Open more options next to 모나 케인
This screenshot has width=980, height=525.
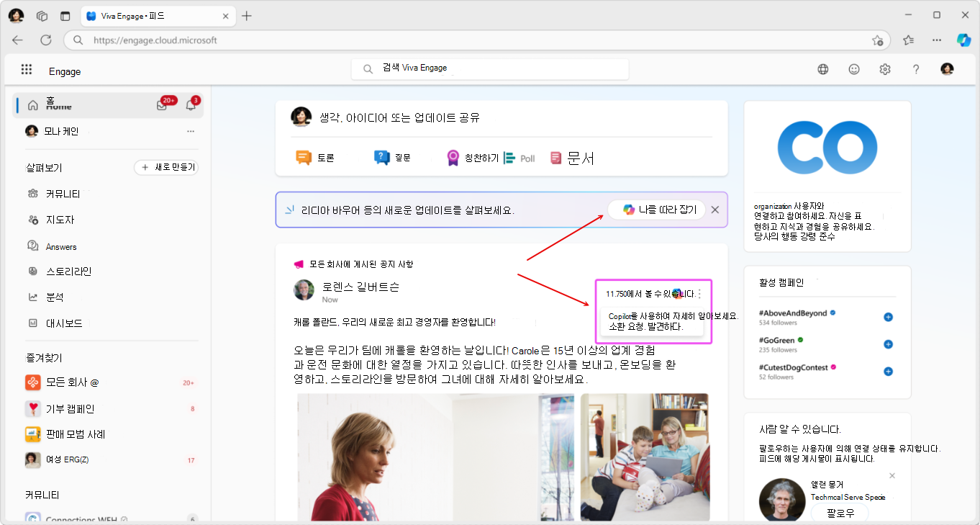coord(191,131)
